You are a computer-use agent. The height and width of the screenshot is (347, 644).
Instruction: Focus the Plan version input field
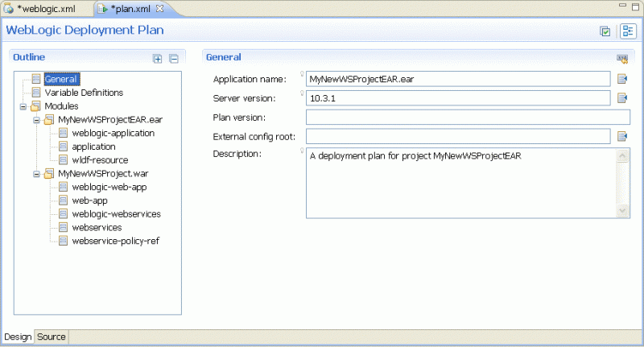pos(468,117)
